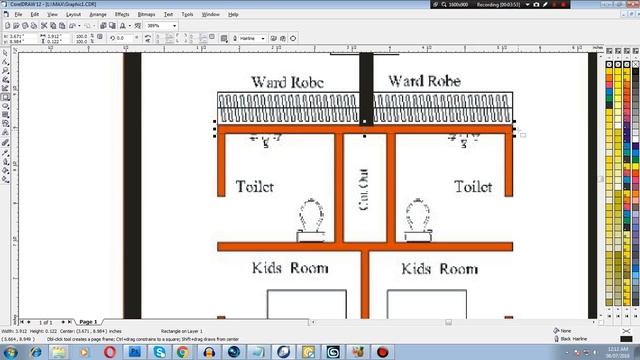
Task: Pick the orange swatch in first palette column
Action: (x=609, y=78)
